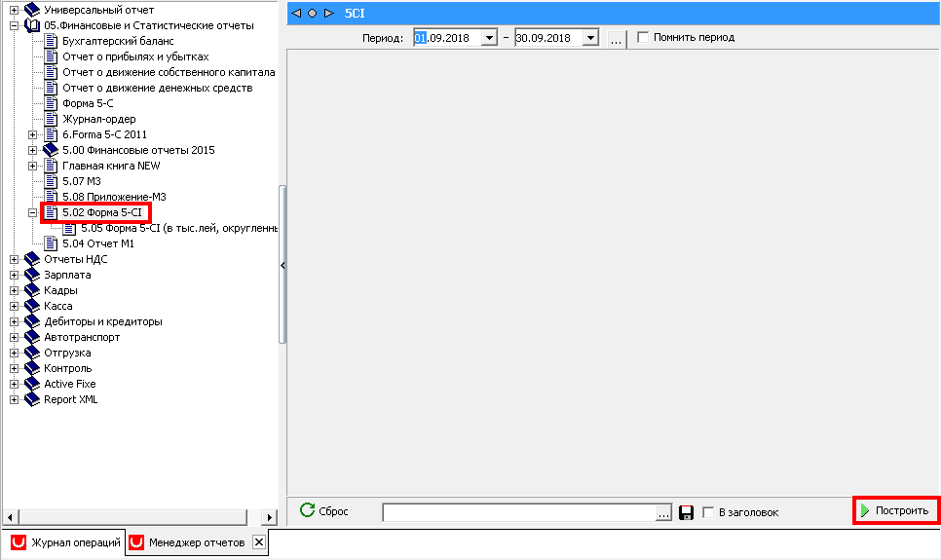
Task: Click book icon of Автотранспорт
Action: tap(32, 337)
